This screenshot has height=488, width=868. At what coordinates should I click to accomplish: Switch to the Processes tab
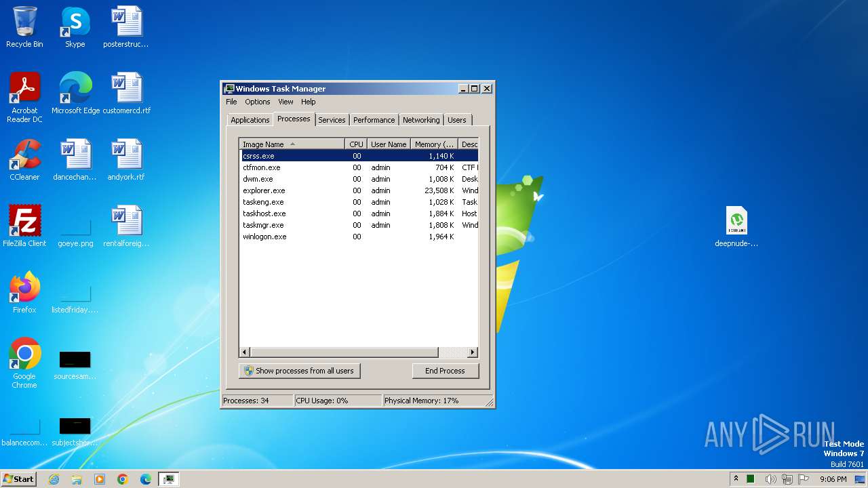tap(294, 119)
